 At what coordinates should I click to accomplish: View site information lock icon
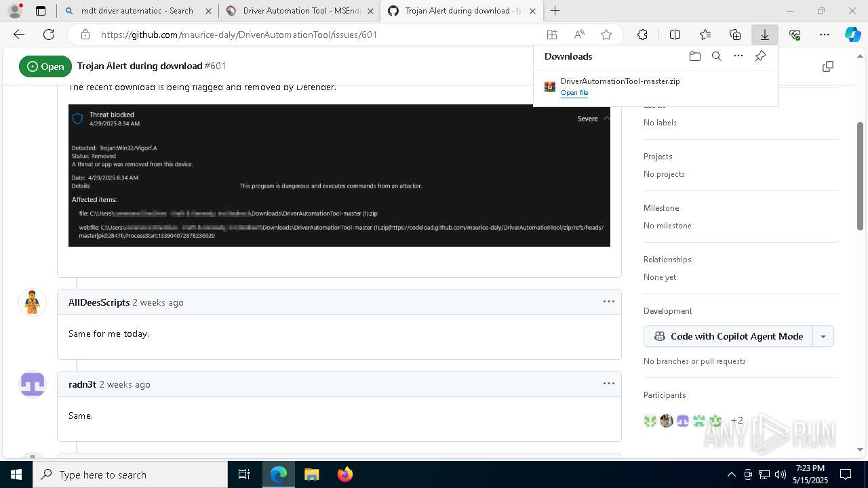85,35
